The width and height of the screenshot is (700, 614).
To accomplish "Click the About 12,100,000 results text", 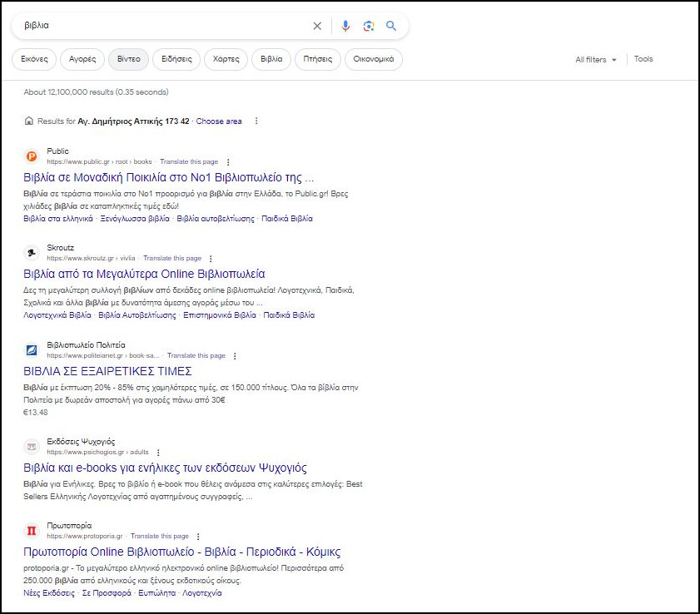I will tap(96, 92).
